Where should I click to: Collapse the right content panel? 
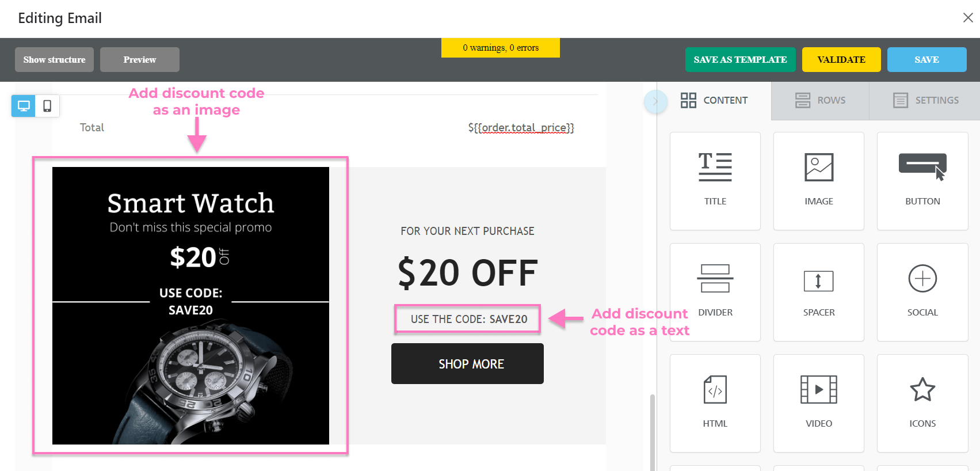click(x=655, y=101)
